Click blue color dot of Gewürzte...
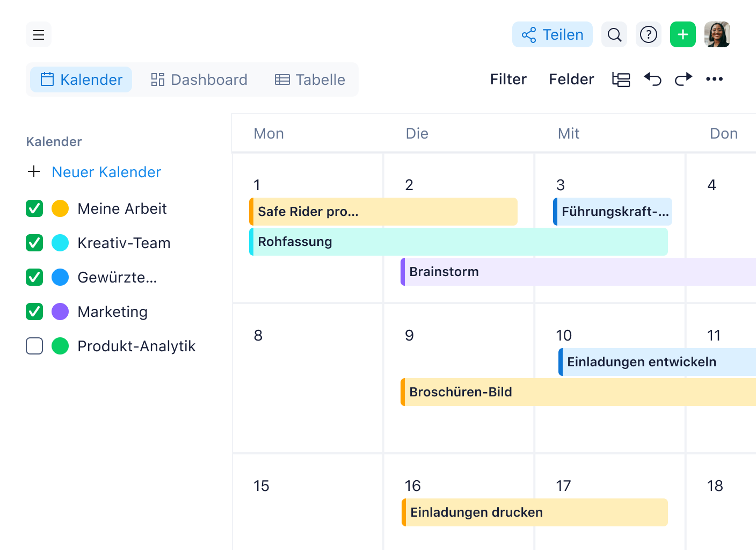The width and height of the screenshot is (756, 550). click(60, 277)
